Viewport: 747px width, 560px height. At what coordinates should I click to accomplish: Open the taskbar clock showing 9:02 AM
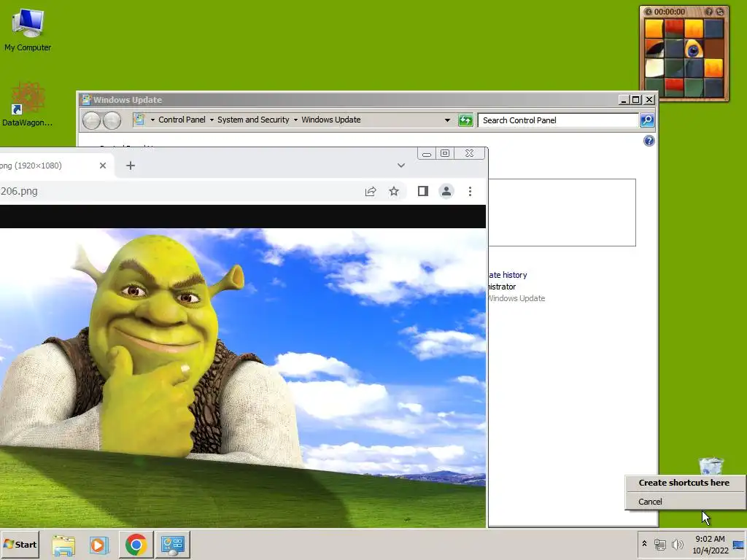click(710, 544)
